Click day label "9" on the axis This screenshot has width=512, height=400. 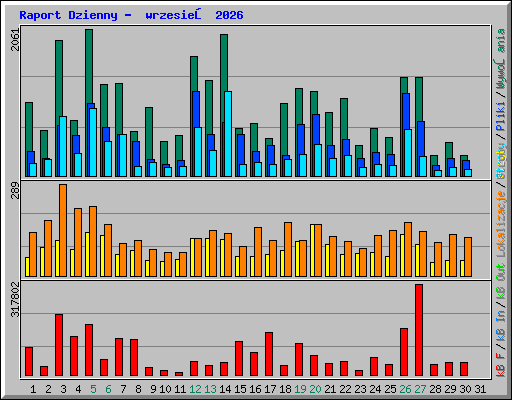coord(153,389)
